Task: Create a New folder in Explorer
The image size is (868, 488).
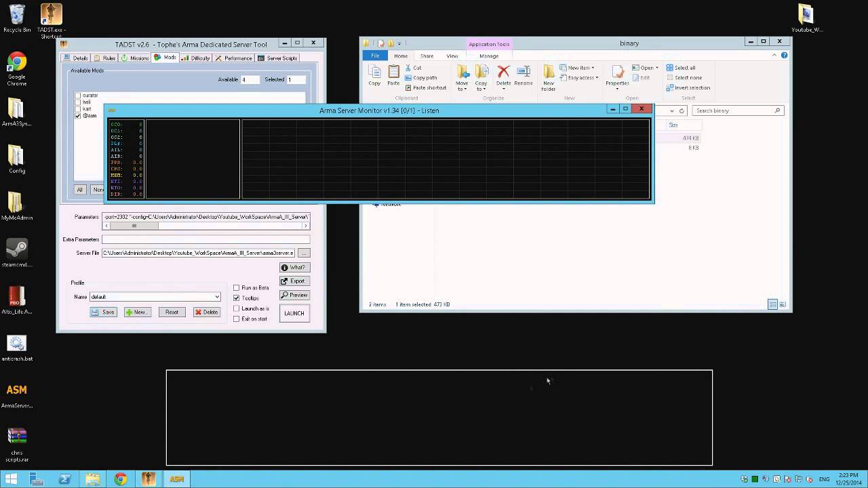Action: click(x=549, y=78)
